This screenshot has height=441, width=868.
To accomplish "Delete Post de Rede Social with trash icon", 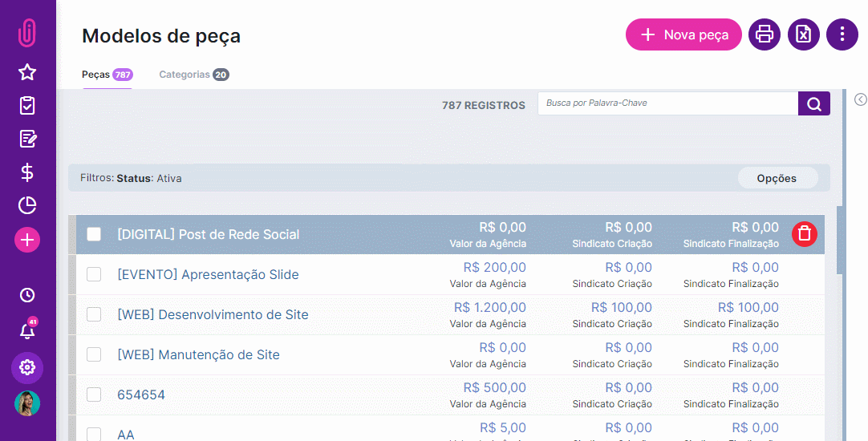I will pos(805,233).
